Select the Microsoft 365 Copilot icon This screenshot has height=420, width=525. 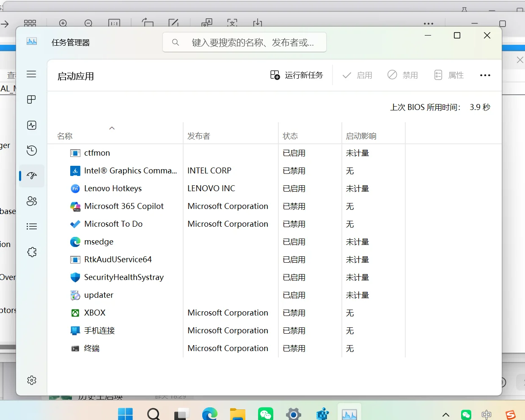(75, 206)
